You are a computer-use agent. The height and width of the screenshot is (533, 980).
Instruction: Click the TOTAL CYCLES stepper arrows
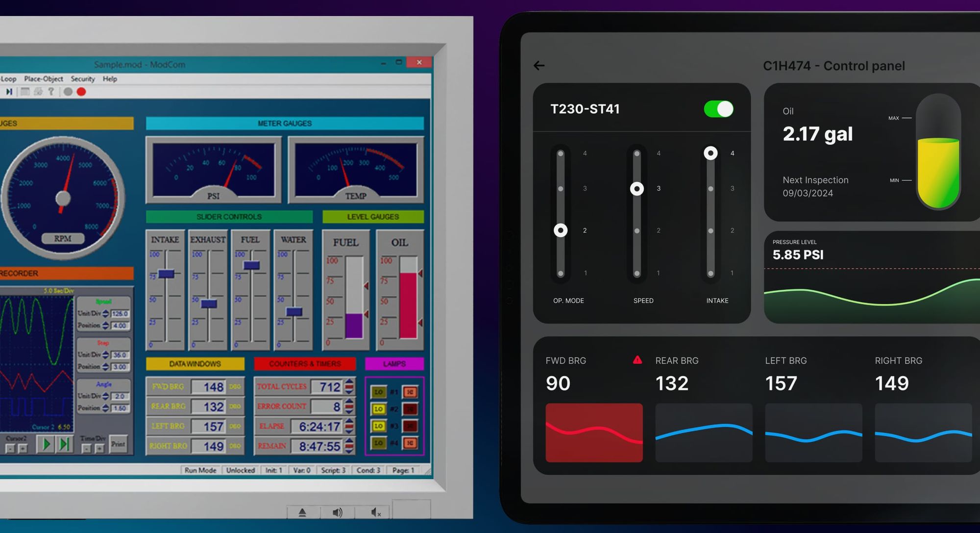349,386
